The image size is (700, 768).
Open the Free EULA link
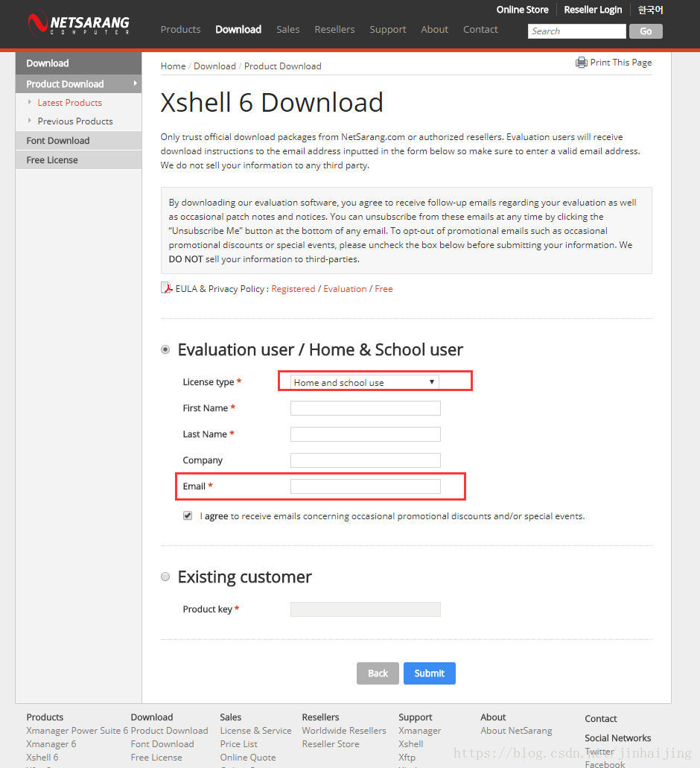(384, 289)
